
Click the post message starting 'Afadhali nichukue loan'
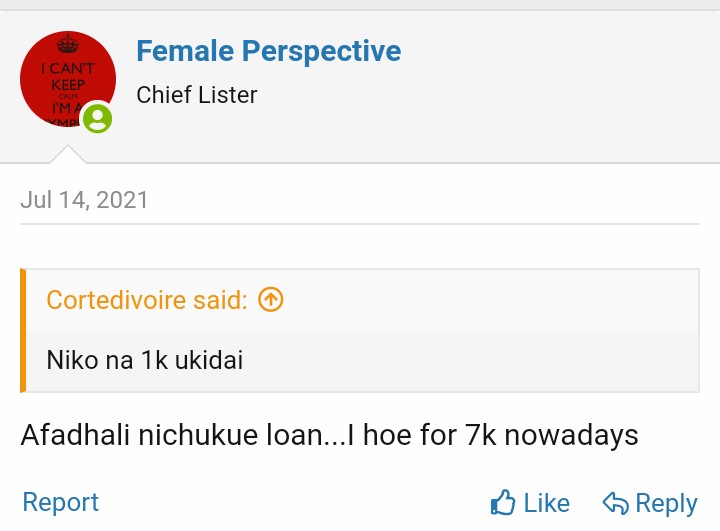coord(329,436)
